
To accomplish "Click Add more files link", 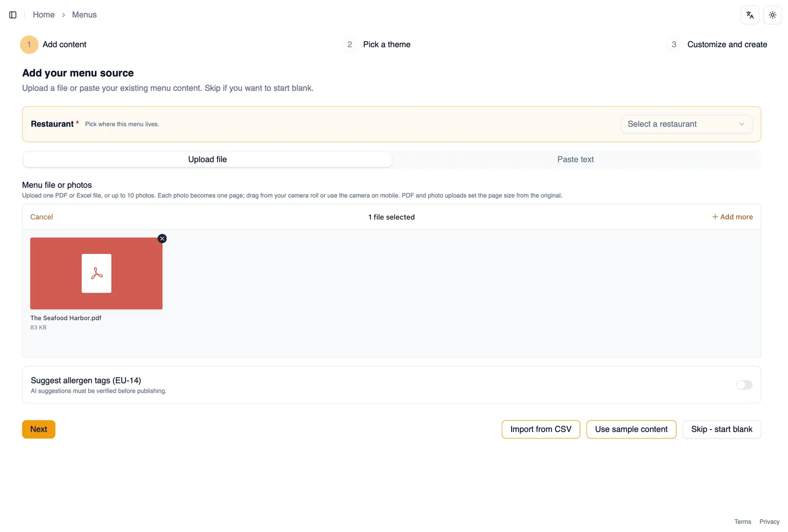I will (732, 217).
